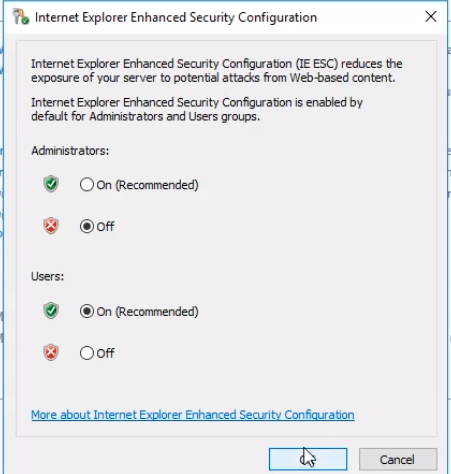Screen dimensions: 451x474
Task: Click the Cancel button
Action: click(x=398, y=459)
